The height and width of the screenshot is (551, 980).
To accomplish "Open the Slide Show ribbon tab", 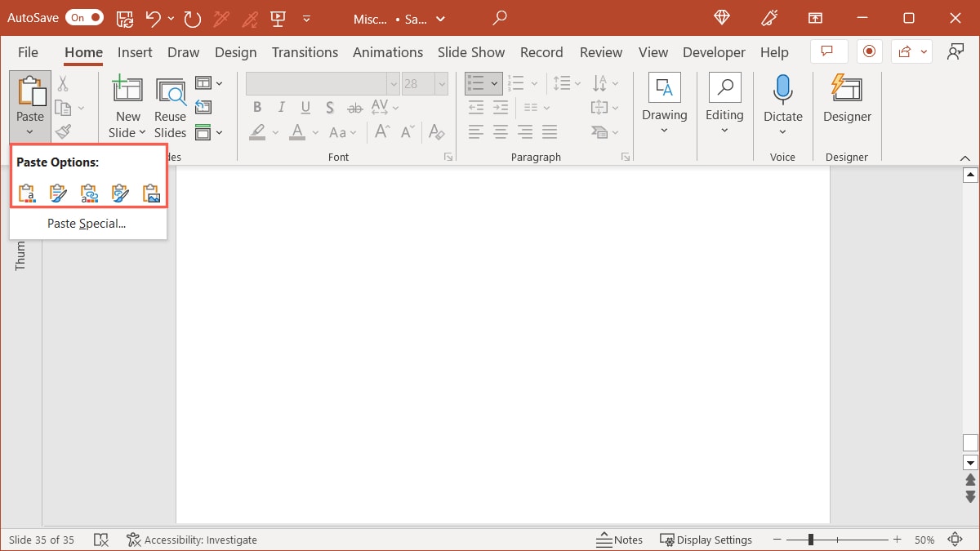I will [x=471, y=51].
